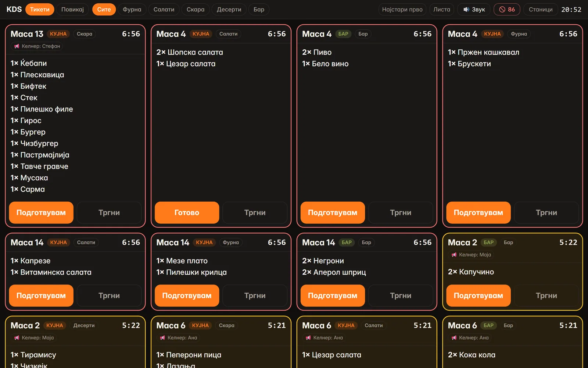588x368 pixels.
Task: Click the Мезе плато item
Action: coord(182,261)
